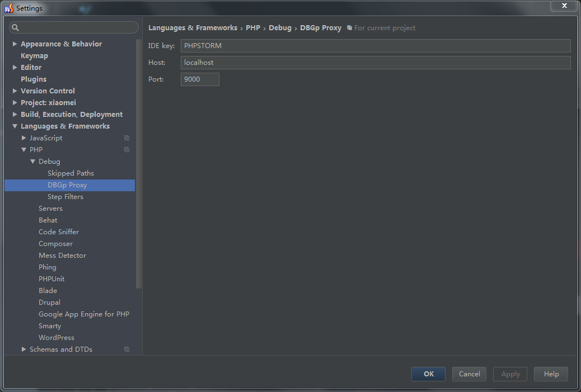
Task: Expand Appearance & Behavior section
Action: 15,44
